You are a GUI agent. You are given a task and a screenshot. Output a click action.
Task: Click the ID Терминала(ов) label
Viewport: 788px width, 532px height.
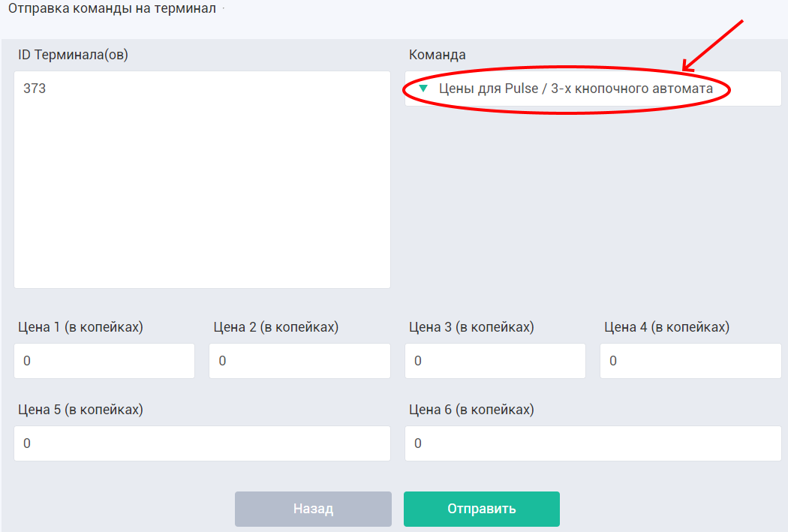pyautogui.click(x=73, y=55)
